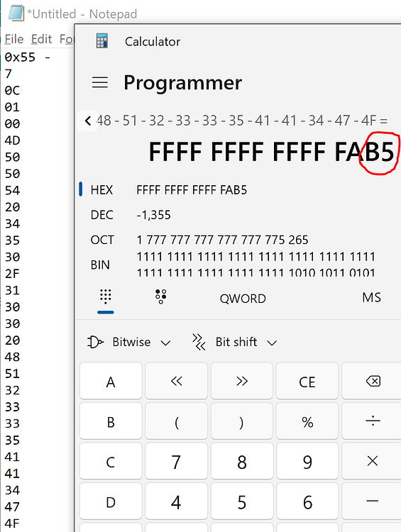Switch to bit toggling keypad icon
401x532 pixels.
(x=161, y=297)
